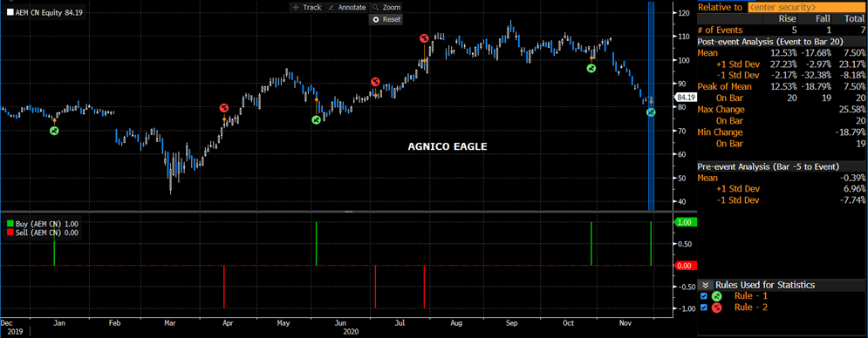Click the green buy marker in late November
868x338 pixels.
click(x=651, y=112)
